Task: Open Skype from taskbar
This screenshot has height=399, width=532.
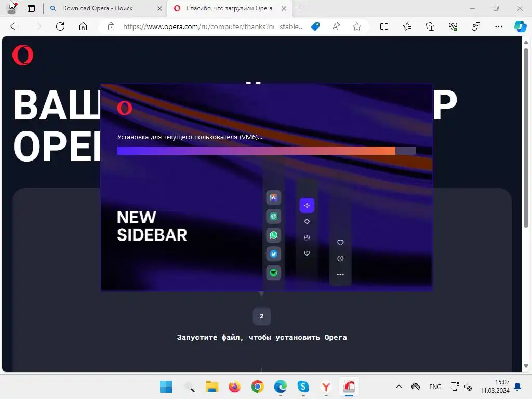Action: (303, 387)
